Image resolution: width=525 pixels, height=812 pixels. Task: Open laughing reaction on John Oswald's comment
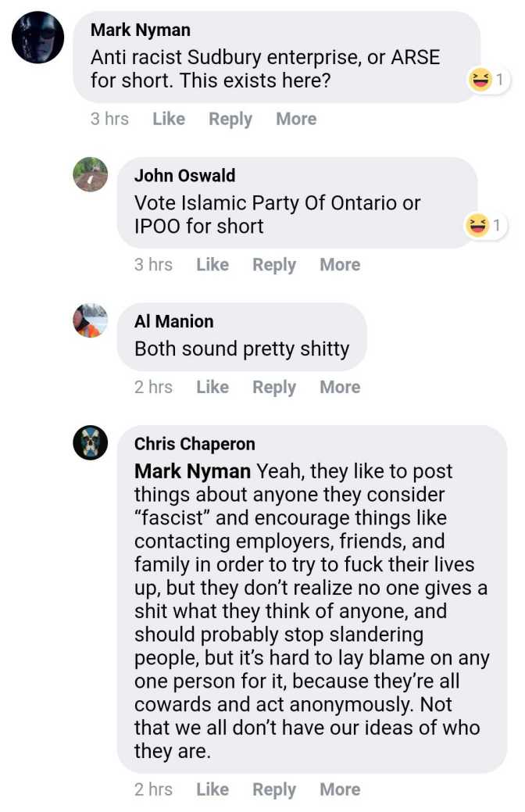pos(484,226)
